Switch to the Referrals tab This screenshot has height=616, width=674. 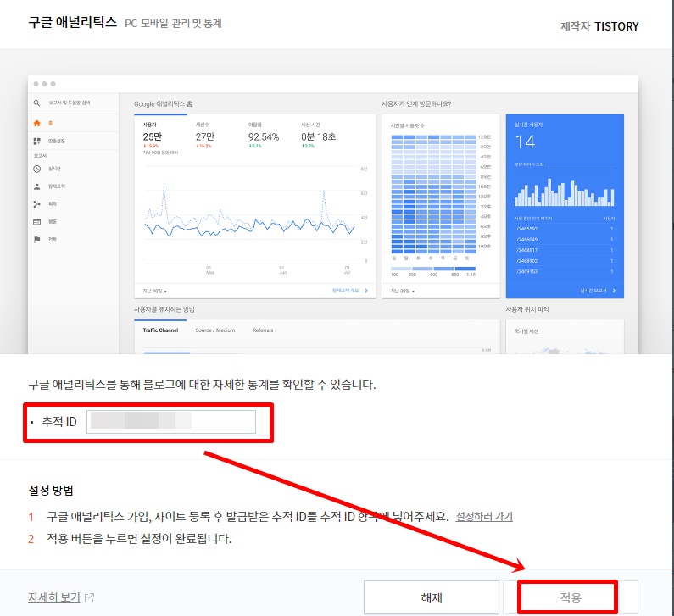[x=263, y=330]
